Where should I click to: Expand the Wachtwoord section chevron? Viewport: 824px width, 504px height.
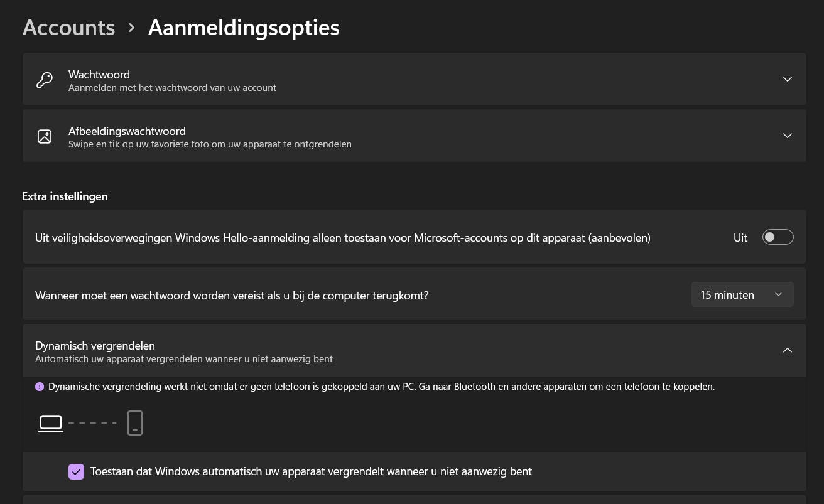pos(787,79)
